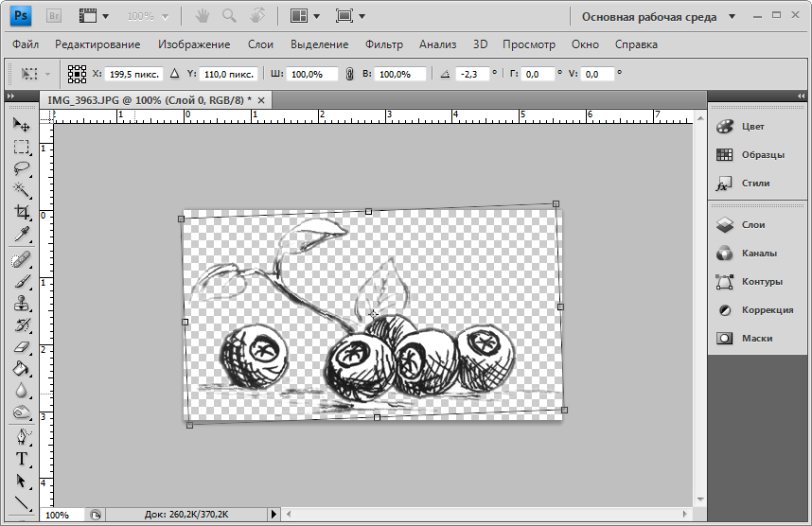
Task: Open the Стили panel
Action: (757, 184)
